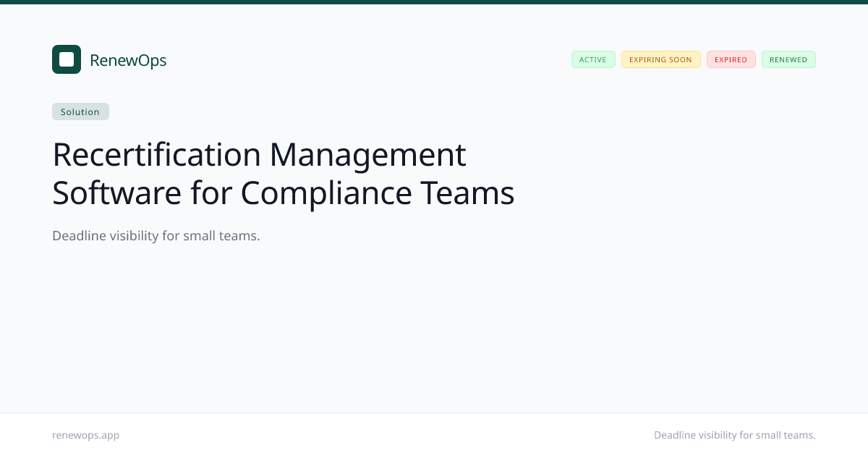Click the Recertification Management Software headline
Image resolution: width=868 pixels, height=456 pixels.
click(x=284, y=174)
